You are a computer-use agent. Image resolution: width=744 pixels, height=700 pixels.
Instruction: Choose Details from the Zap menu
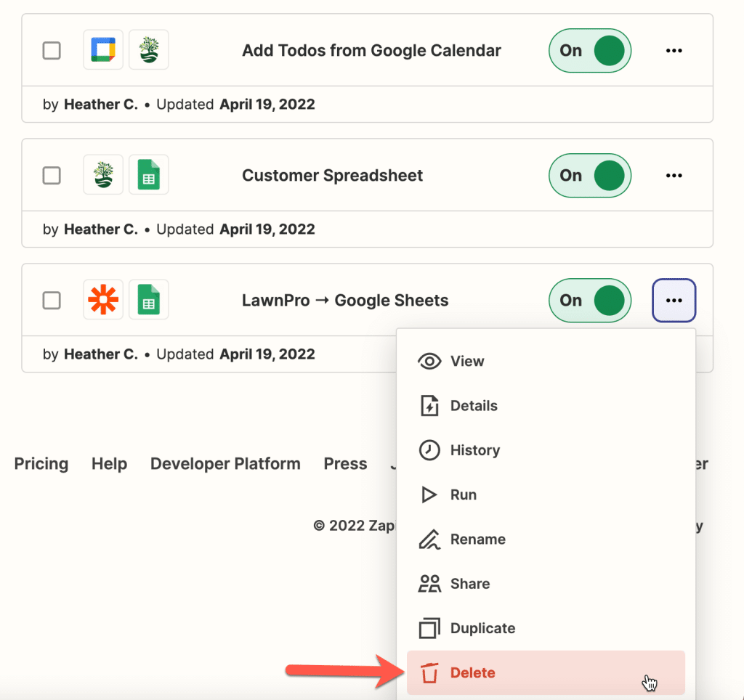point(546,405)
